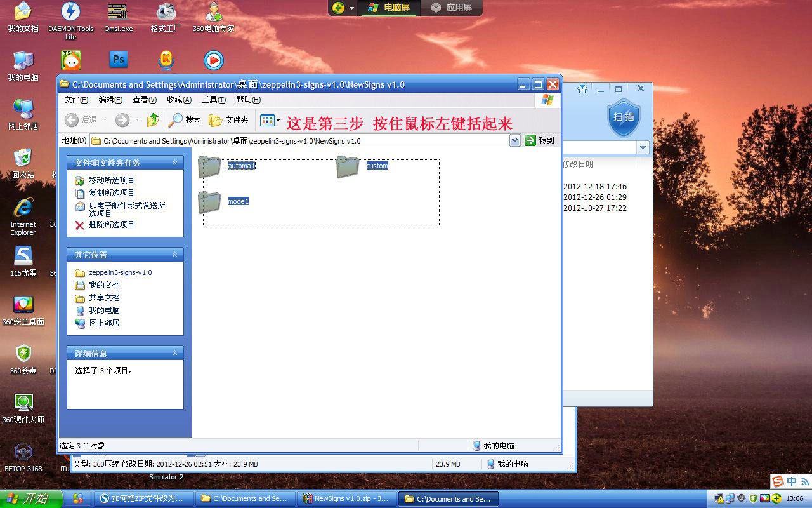
Task: Open the dropdown arrow beside the green plus icon
Action: tap(351, 8)
